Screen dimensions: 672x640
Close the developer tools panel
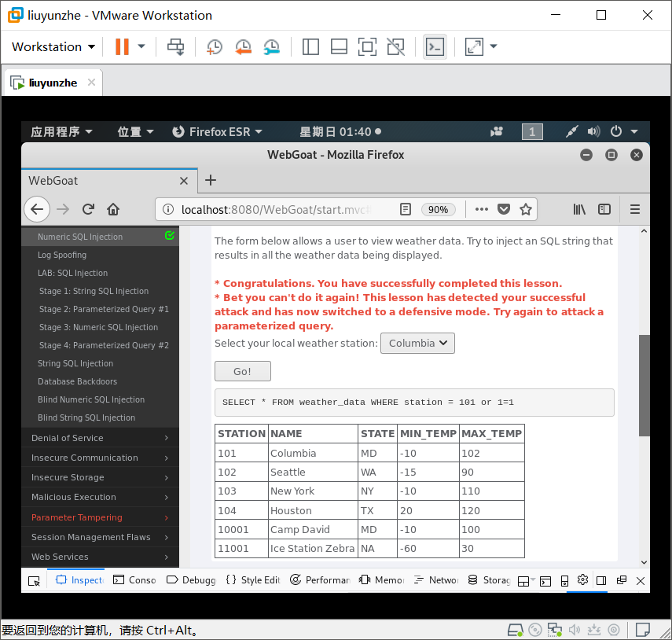(x=641, y=581)
